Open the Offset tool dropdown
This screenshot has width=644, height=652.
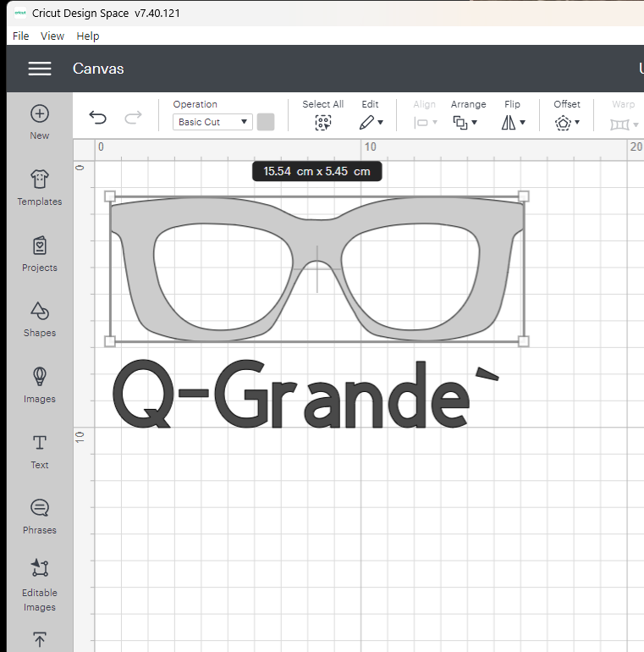tap(567, 122)
